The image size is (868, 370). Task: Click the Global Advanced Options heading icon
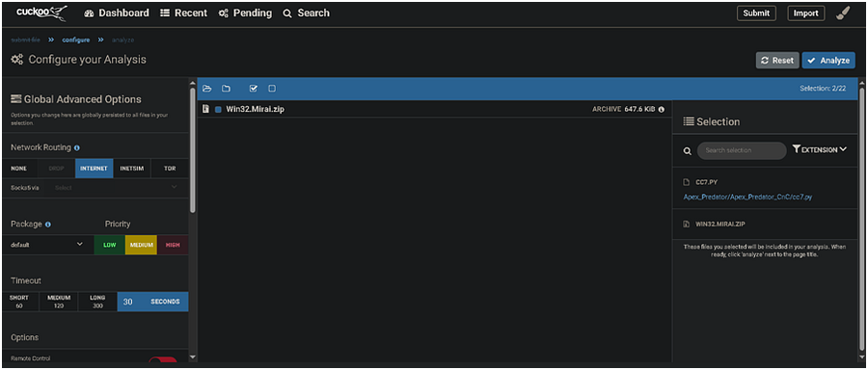[16, 99]
